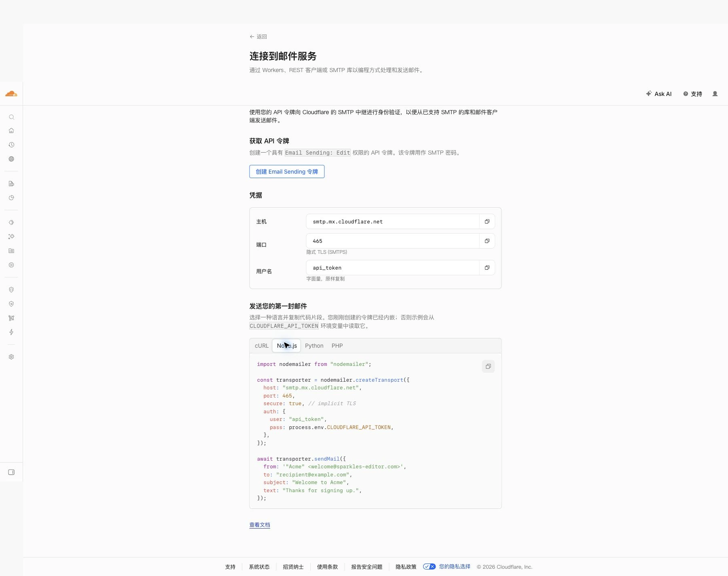Click the 凭据 section heading
This screenshot has width=728, height=576.
256,195
